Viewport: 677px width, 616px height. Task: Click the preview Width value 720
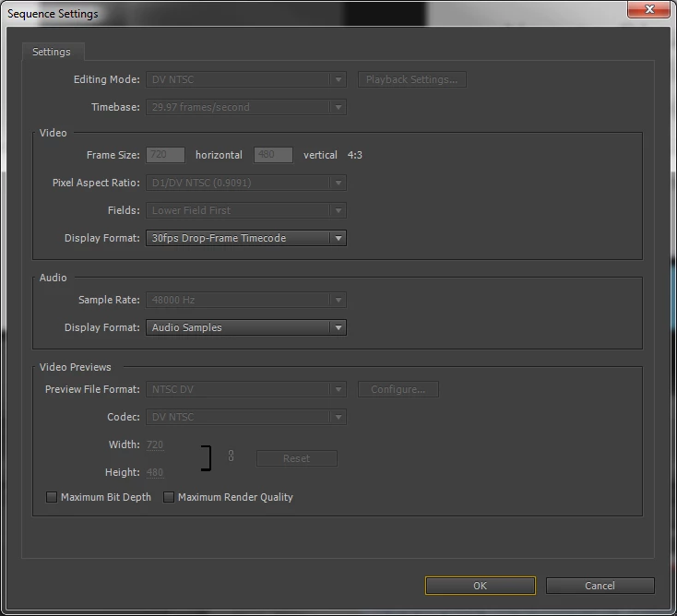pos(155,444)
